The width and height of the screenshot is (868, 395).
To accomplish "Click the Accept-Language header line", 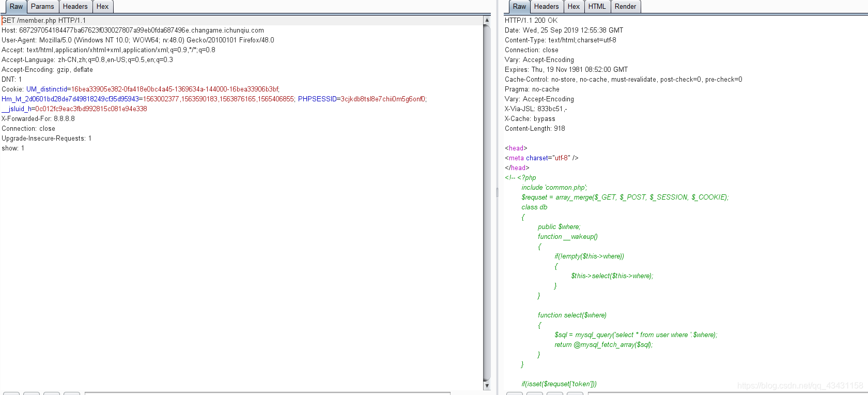I will (x=87, y=60).
